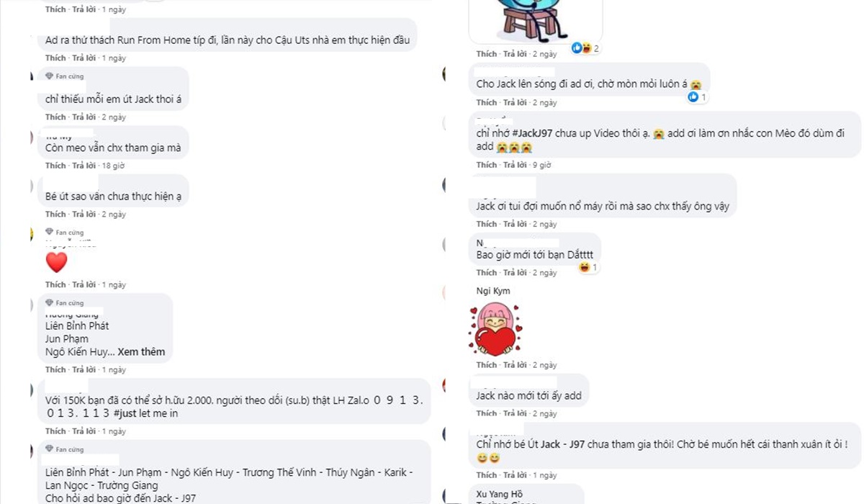Click like reaction count on Cho Jack comment
This screenshot has height=504, width=864.
pyautogui.click(x=697, y=97)
